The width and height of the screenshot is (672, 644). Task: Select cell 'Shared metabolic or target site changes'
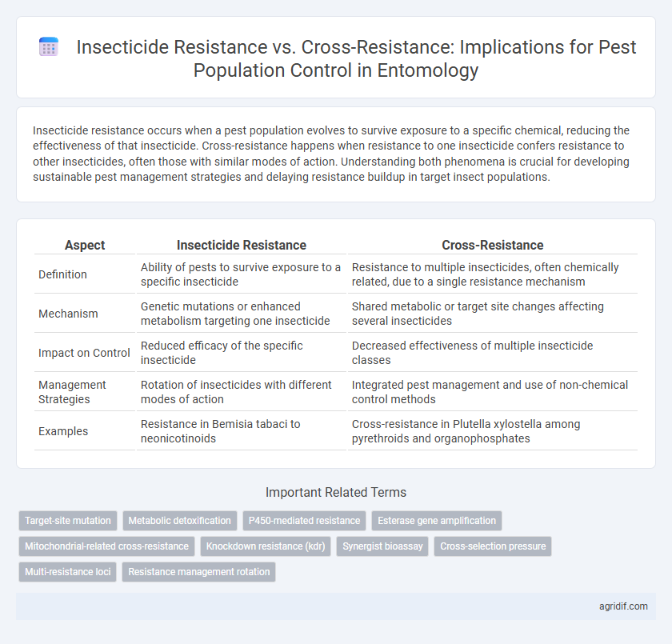click(493, 314)
